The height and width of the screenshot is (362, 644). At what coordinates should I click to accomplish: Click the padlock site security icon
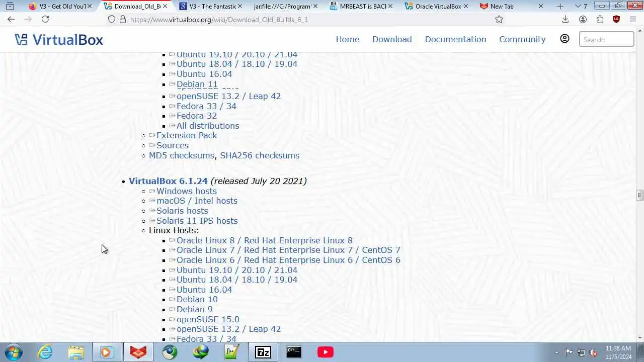coord(123,19)
